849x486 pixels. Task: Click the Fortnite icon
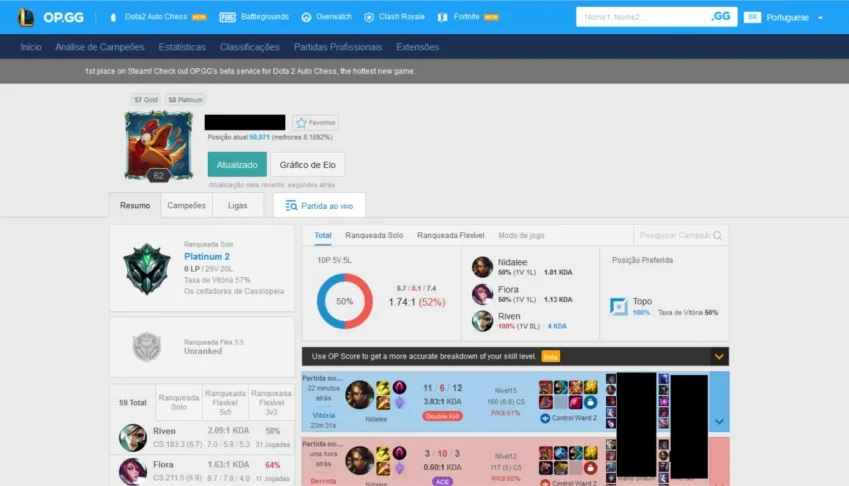pyautogui.click(x=442, y=17)
